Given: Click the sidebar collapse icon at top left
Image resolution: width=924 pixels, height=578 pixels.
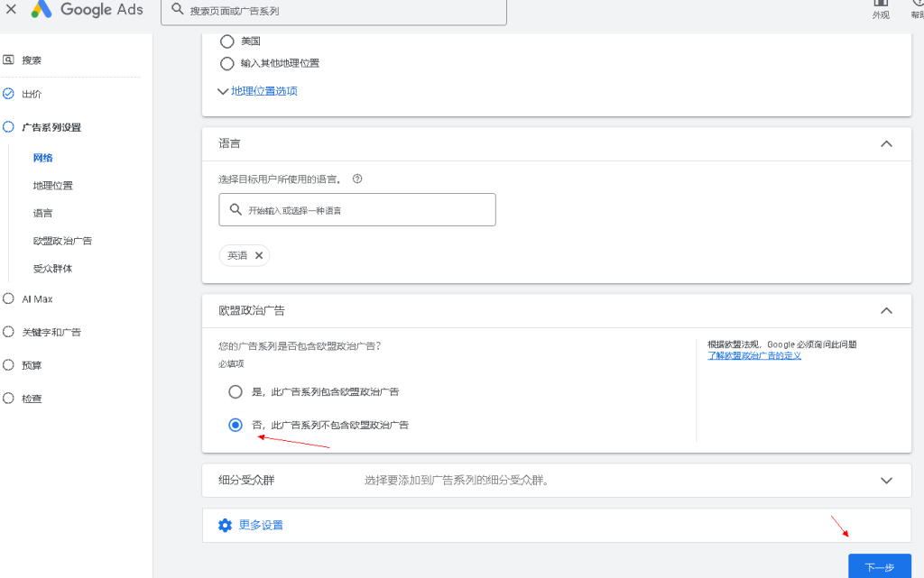Looking at the screenshot, I should click(9, 9).
